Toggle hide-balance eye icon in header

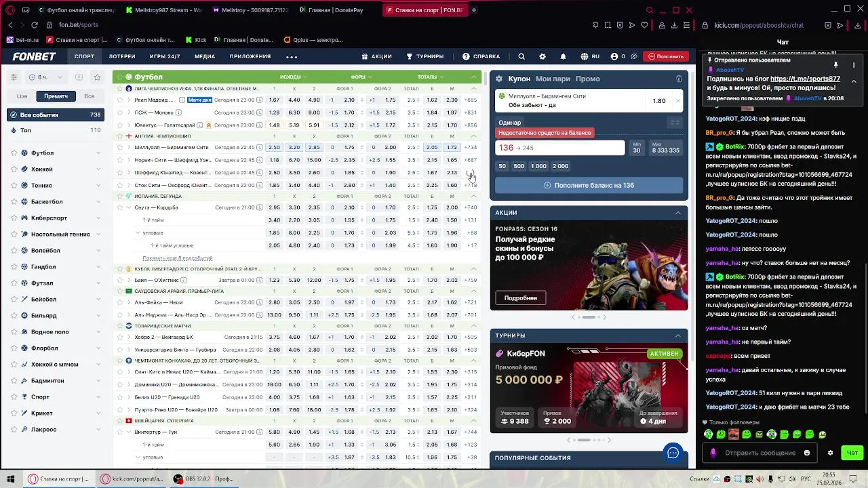pos(633,56)
